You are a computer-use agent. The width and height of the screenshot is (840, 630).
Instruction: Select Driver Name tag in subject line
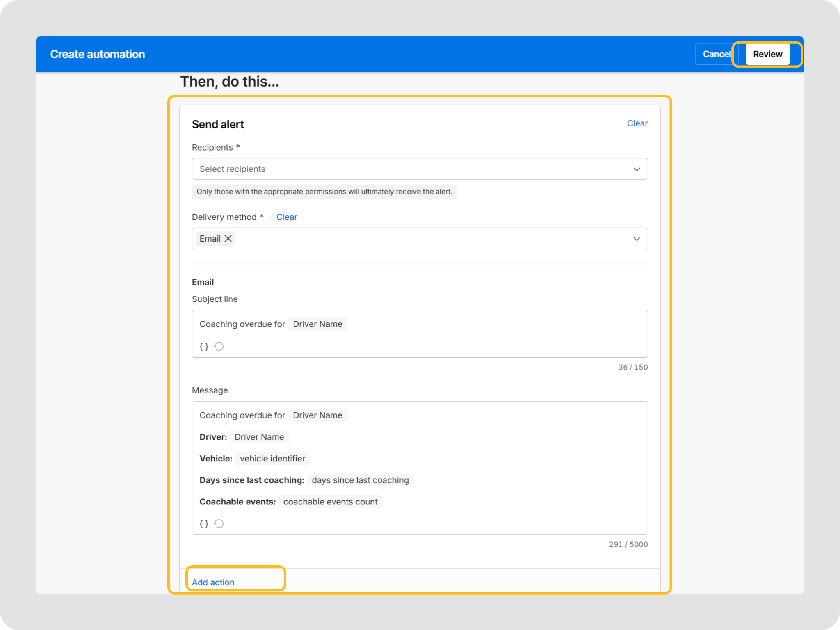(317, 324)
